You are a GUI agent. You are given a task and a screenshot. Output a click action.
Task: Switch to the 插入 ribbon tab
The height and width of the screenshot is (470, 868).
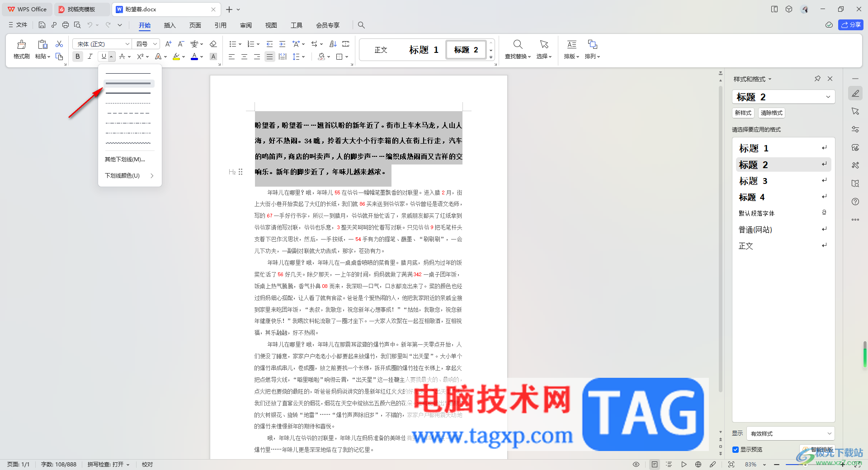click(x=170, y=25)
